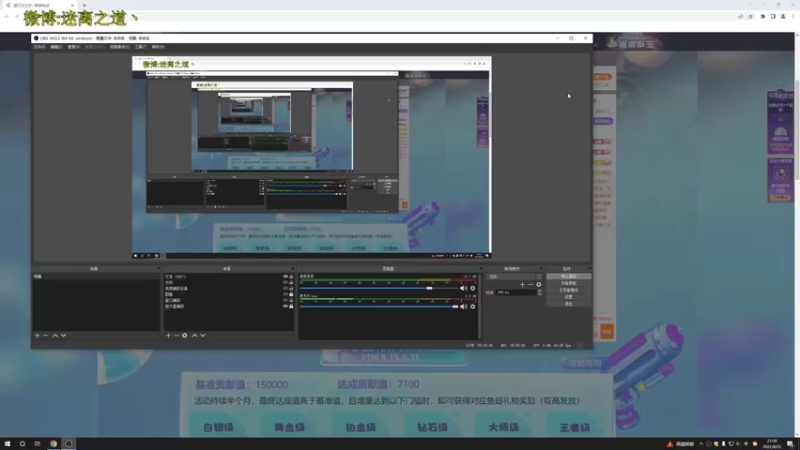Toggle the padlock on 视频捕获设备 source

[291, 288]
